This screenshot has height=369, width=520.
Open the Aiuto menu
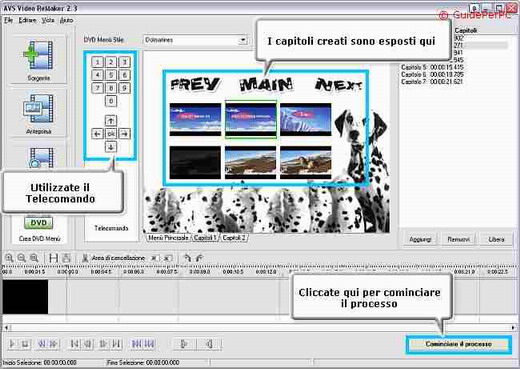66,20
